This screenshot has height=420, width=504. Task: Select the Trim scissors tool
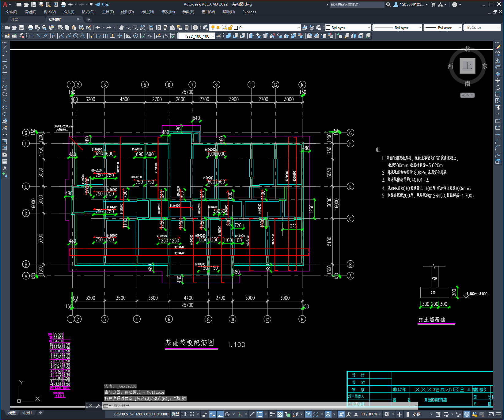[498, 108]
